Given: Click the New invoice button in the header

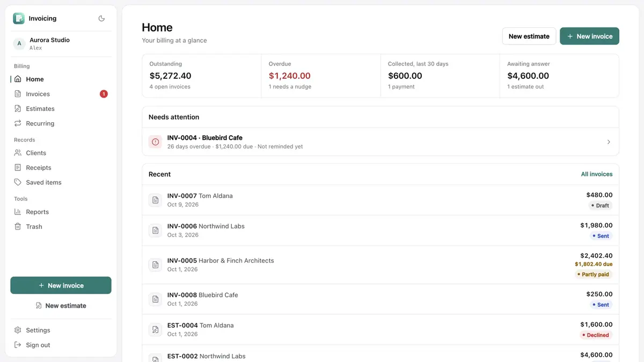Looking at the screenshot, I should (589, 36).
